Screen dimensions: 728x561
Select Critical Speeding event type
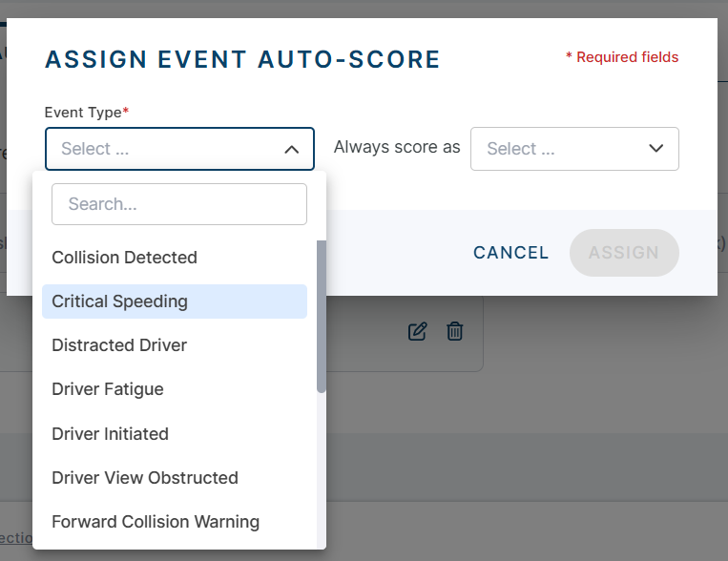(175, 301)
